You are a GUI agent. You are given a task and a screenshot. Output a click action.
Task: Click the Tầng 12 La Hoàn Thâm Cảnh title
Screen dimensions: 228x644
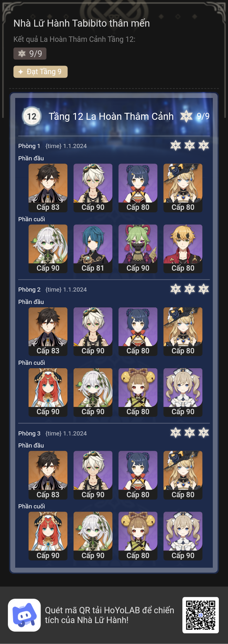click(x=111, y=117)
